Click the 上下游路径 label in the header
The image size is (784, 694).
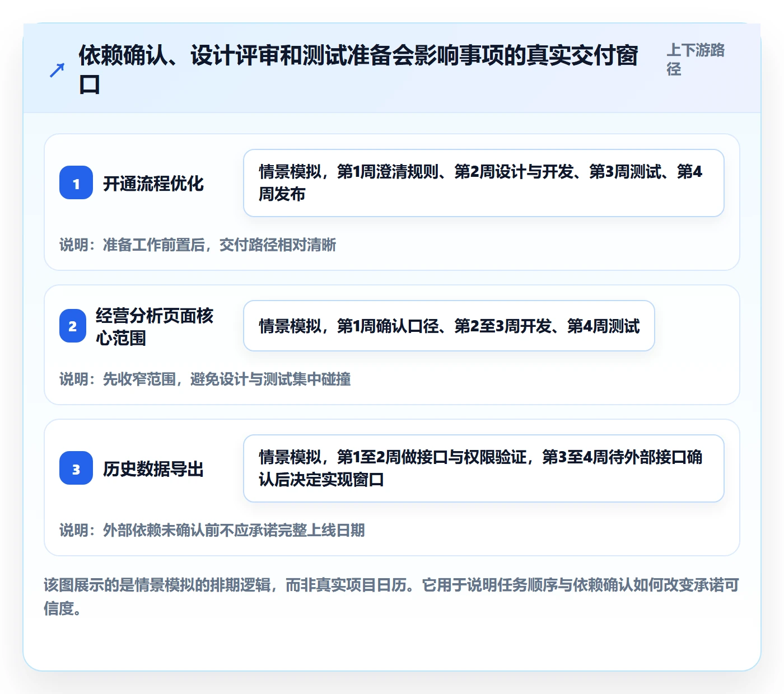pos(696,59)
